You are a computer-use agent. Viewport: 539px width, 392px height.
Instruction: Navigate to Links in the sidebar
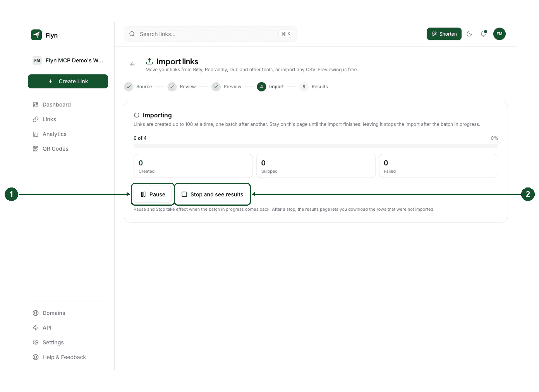68,119
